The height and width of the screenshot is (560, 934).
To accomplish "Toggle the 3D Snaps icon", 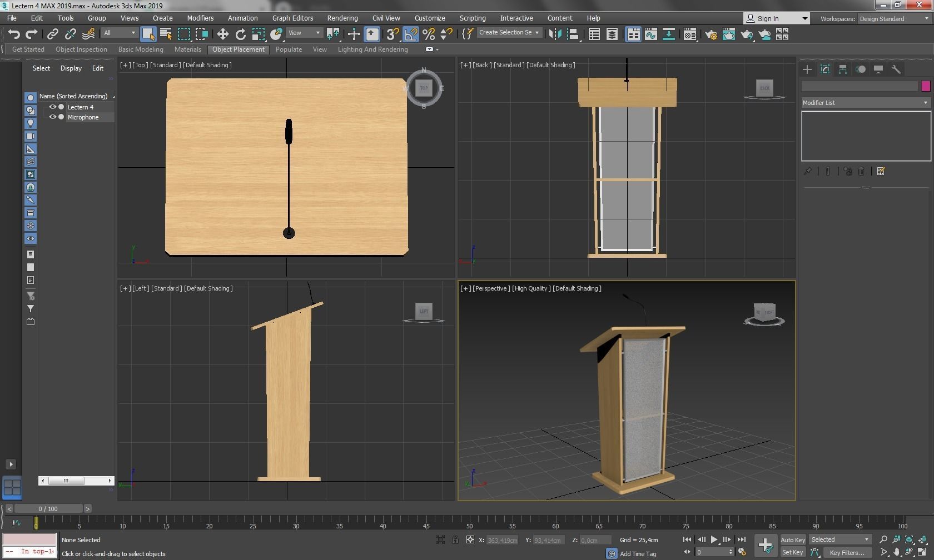I will pyautogui.click(x=393, y=34).
